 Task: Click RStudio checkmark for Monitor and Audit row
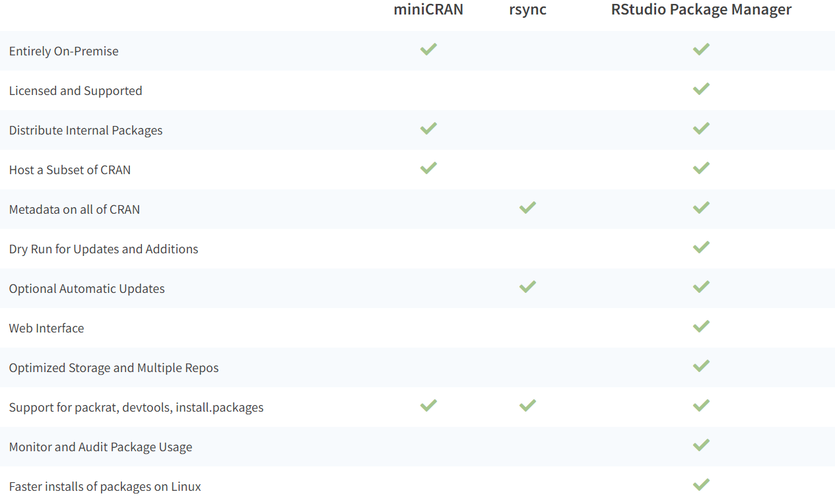pos(701,445)
